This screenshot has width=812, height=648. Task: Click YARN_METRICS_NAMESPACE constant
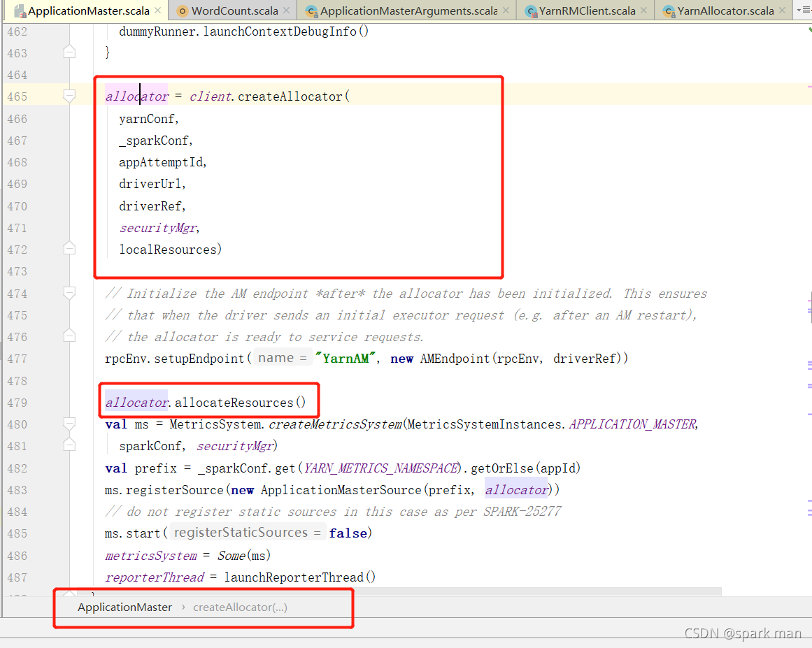click(x=380, y=468)
